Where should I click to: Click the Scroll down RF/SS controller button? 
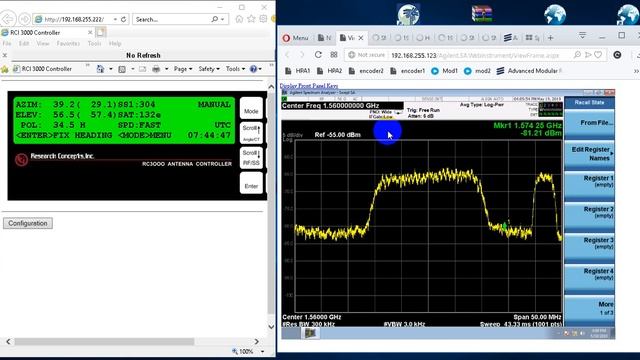(251, 158)
